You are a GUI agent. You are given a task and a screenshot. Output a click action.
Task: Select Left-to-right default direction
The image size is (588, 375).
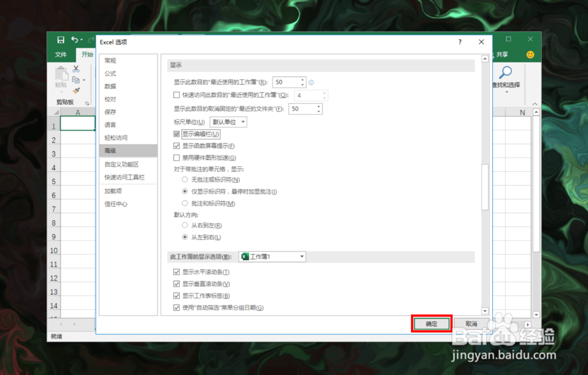tap(185, 237)
